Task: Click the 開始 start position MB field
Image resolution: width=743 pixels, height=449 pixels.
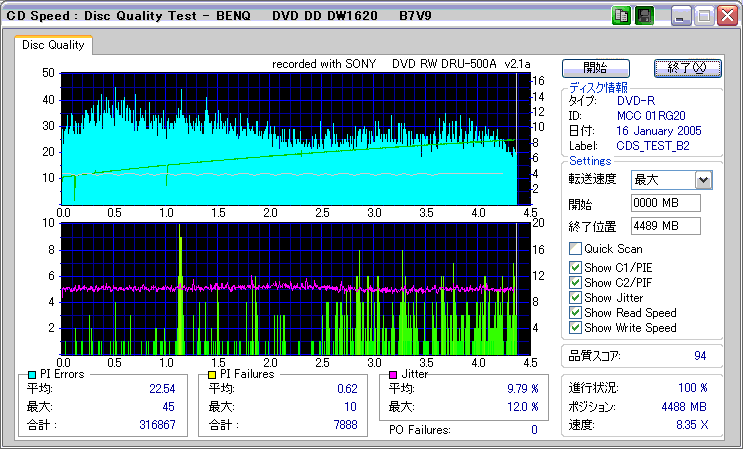Action: pyautogui.click(x=666, y=203)
